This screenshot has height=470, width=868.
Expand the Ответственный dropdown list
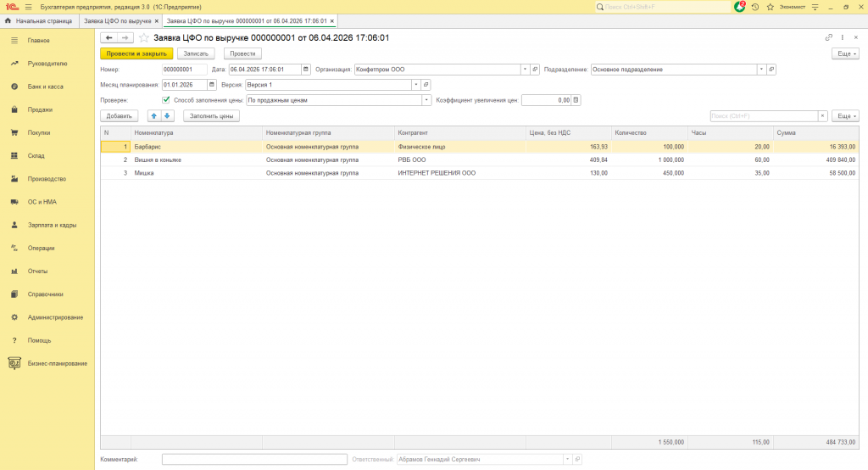pyautogui.click(x=567, y=460)
